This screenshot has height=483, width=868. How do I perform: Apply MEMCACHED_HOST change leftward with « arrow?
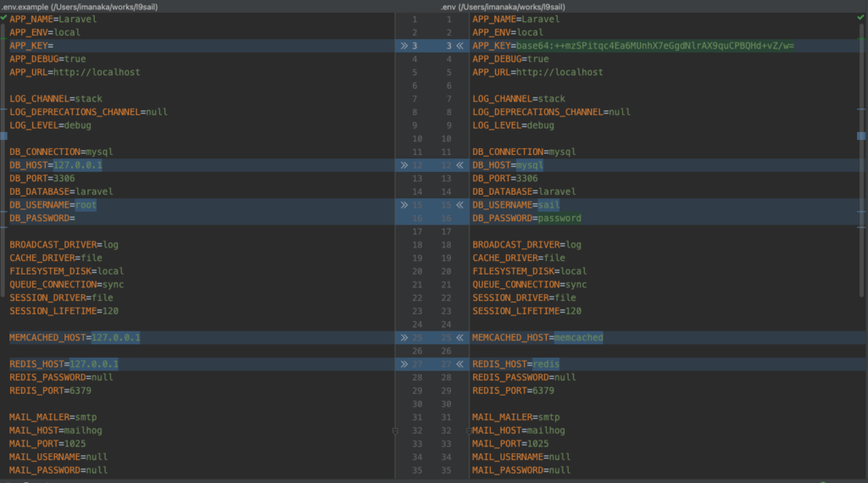point(460,337)
